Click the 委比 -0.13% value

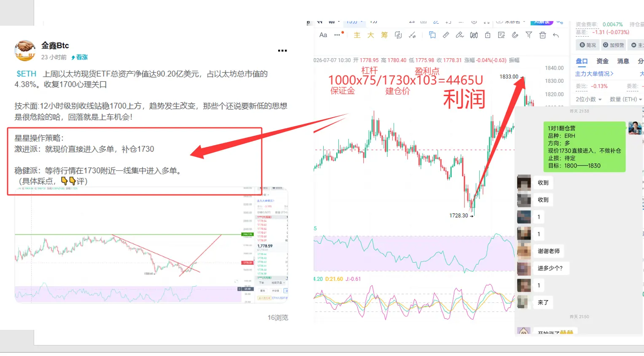tap(599, 86)
